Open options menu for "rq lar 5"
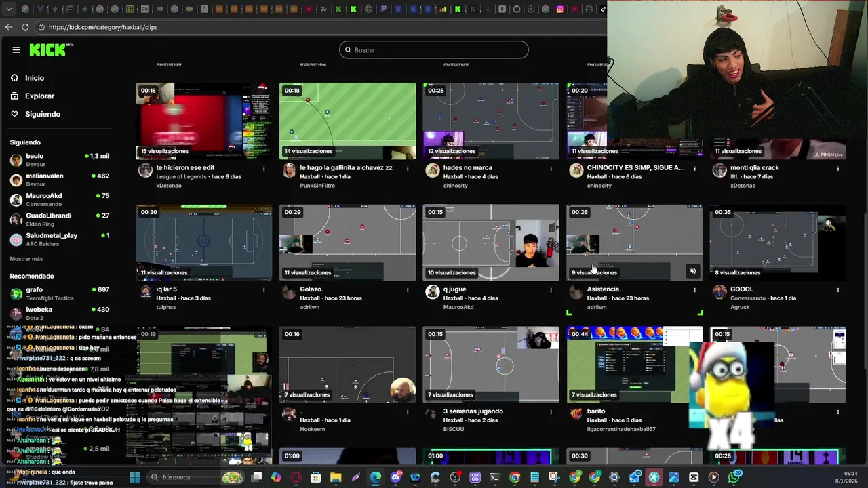868x488 pixels. [264, 290]
